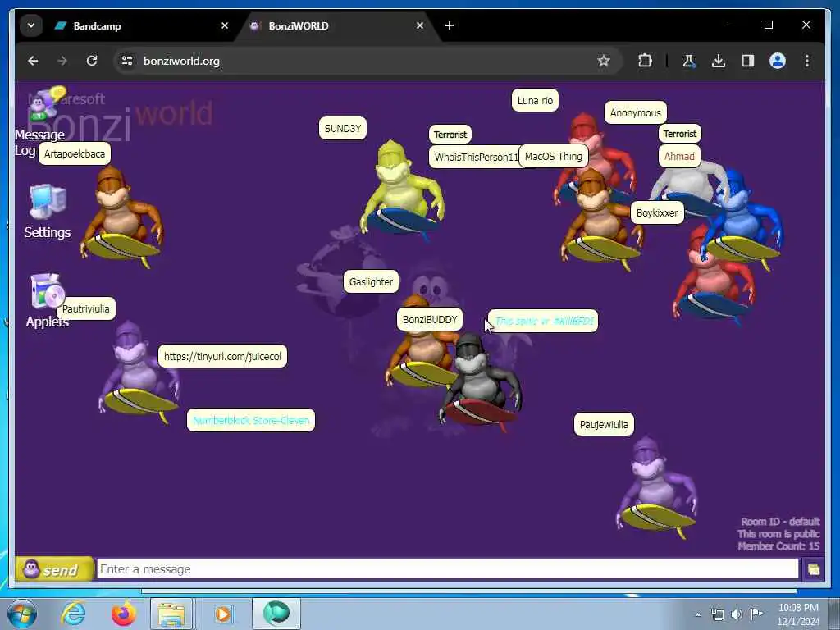
Task: Expand the tab search dropdown
Action: pyautogui.click(x=31, y=25)
